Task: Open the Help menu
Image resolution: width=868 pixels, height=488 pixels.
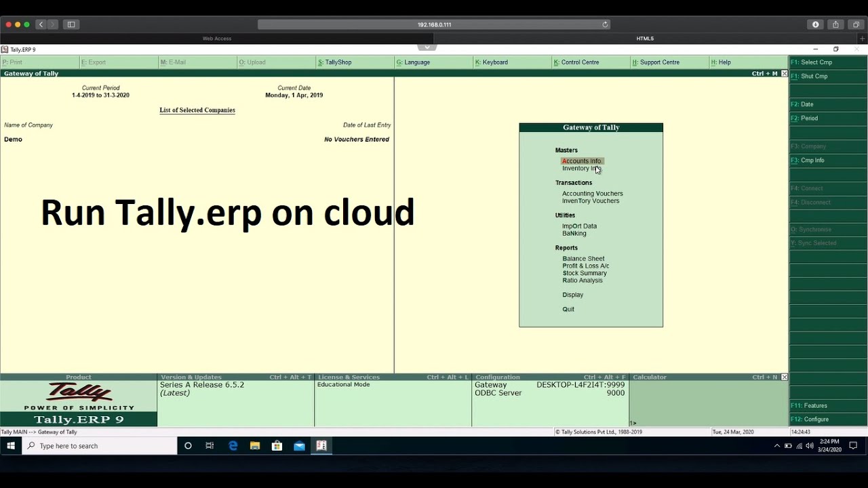Action: pos(748,62)
